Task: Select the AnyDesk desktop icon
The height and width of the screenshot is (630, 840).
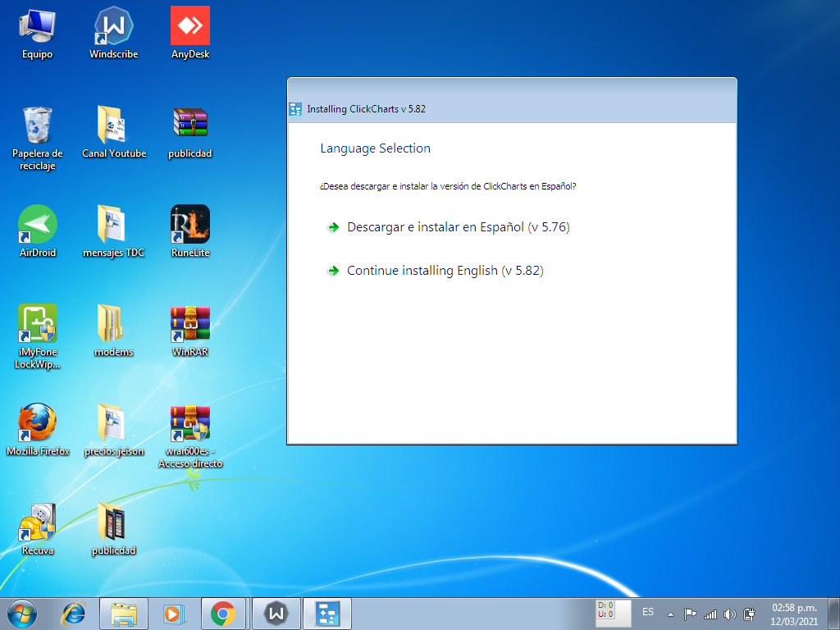Action: coord(190,33)
